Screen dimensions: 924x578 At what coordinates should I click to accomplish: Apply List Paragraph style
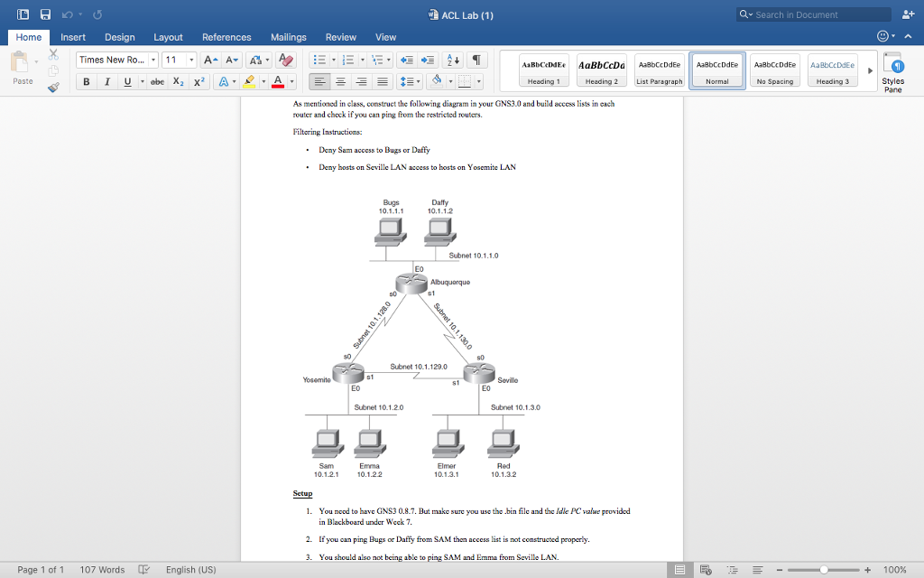click(660, 70)
